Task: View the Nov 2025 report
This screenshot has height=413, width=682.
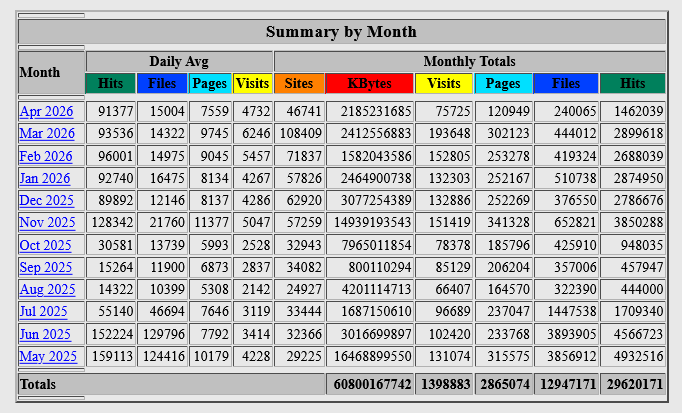Action: tap(47, 222)
